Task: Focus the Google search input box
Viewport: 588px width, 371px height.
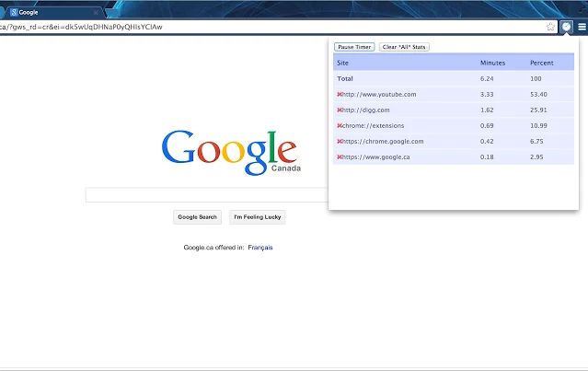Action: tap(207, 195)
